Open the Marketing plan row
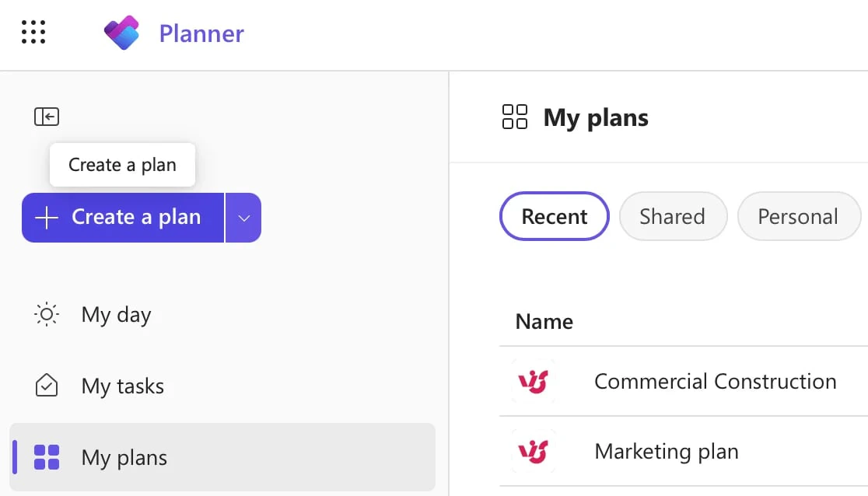868x496 pixels. tap(684, 452)
